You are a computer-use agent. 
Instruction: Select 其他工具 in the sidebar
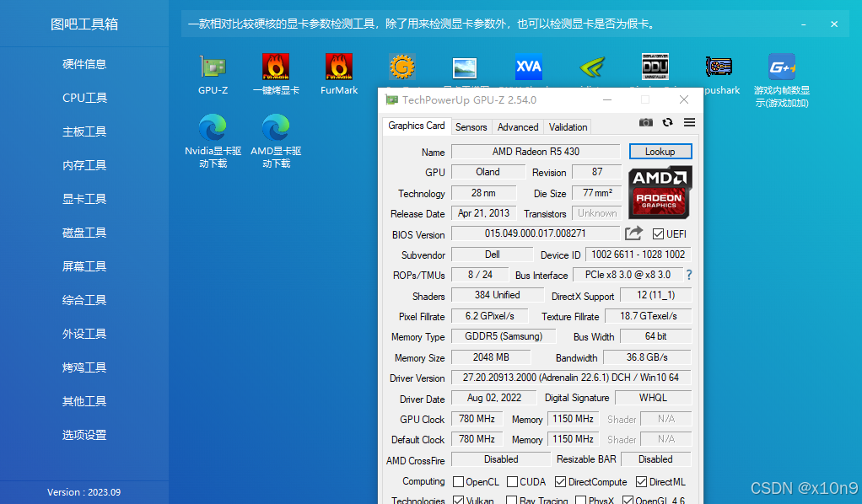(84, 401)
